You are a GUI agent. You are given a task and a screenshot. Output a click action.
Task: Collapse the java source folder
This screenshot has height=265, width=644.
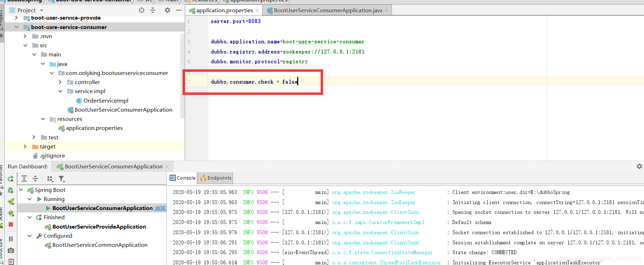(x=43, y=64)
